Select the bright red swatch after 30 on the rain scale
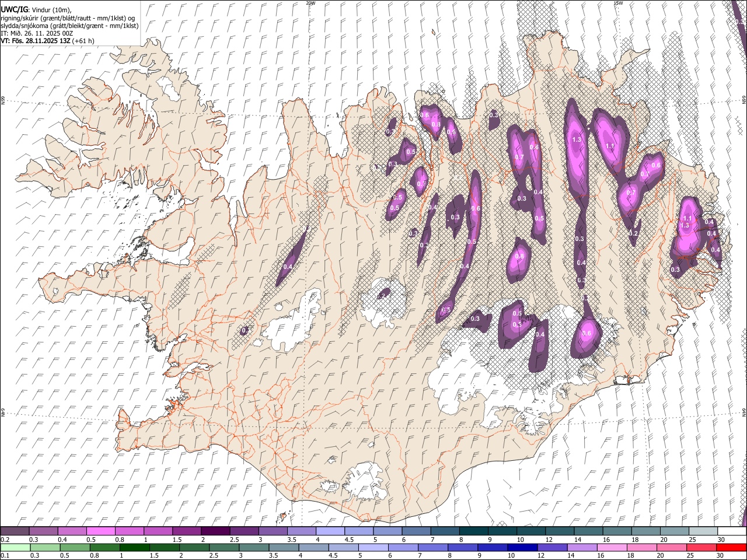Viewport: 747px width, 560px height. point(731,547)
